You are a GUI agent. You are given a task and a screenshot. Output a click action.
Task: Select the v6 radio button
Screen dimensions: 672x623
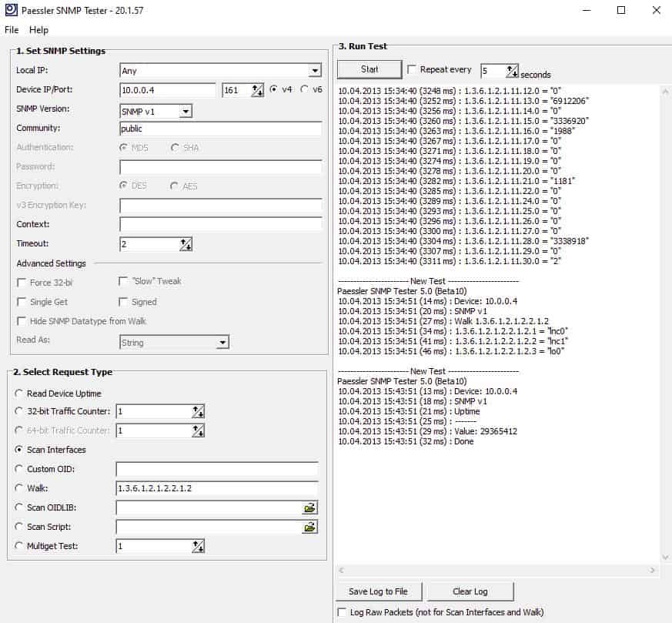click(x=304, y=89)
